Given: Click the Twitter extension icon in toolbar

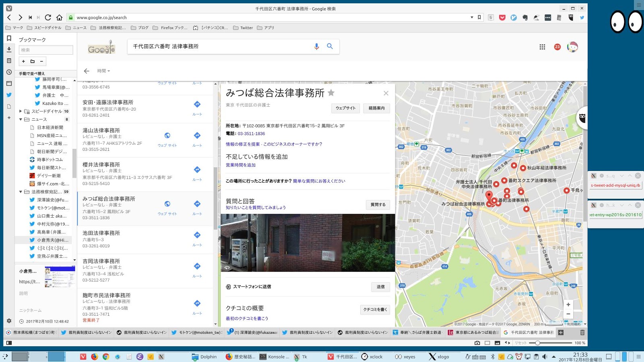Looking at the screenshot, I should click(582, 17).
